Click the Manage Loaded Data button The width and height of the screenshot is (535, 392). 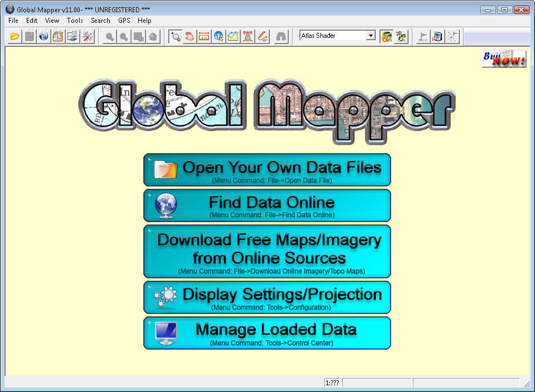tap(267, 332)
